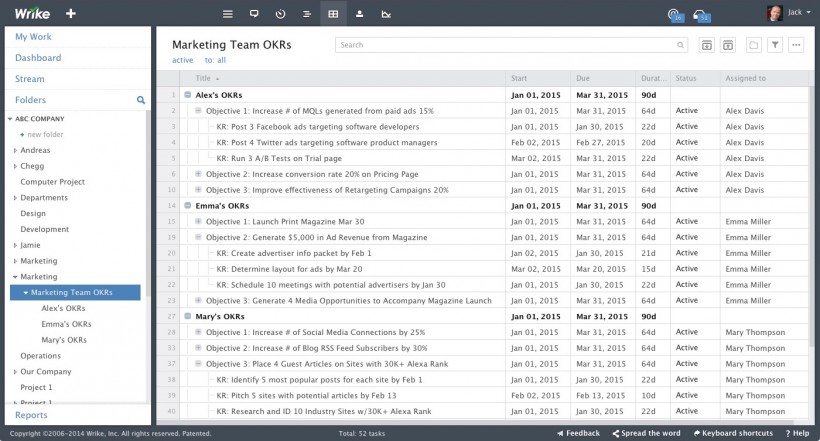The image size is (820, 441).
Task: Expand Objective 2: Blog RSS Feed Subscribers row
Action: click(x=198, y=347)
